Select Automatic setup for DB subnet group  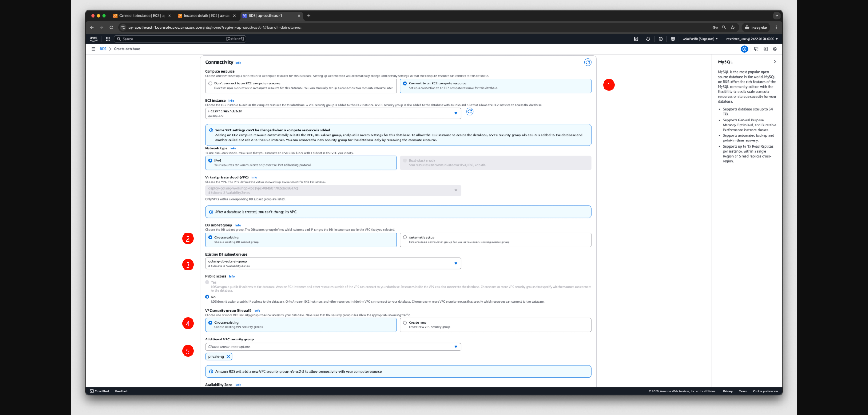pos(495,240)
